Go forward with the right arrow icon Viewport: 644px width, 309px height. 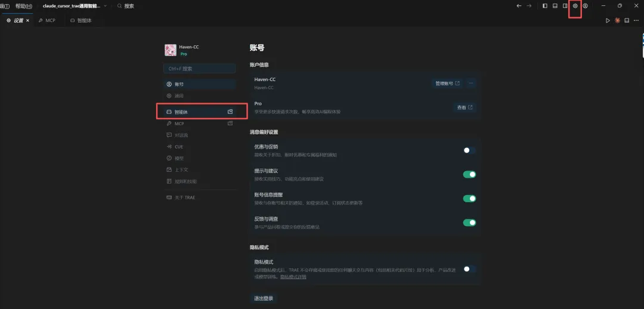click(529, 6)
